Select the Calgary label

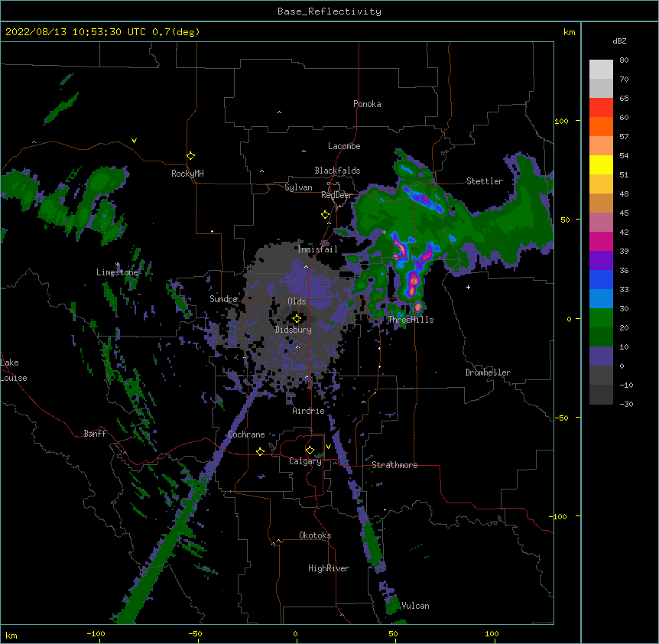[305, 461]
